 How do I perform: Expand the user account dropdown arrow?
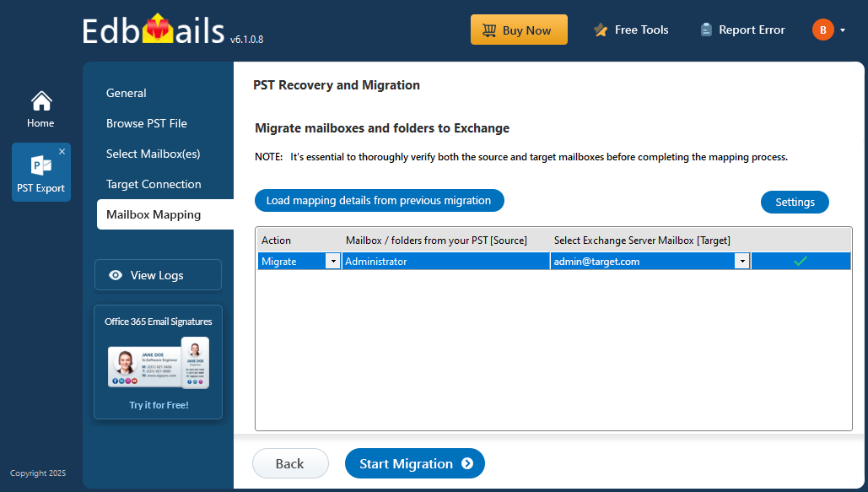coord(843,30)
